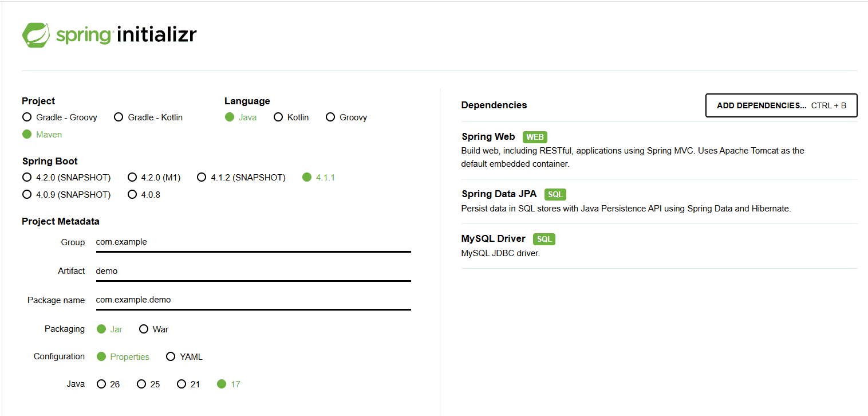Image resolution: width=868 pixels, height=416 pixels.
Task: Click the Project section heading
Action: tap(38, 101)
